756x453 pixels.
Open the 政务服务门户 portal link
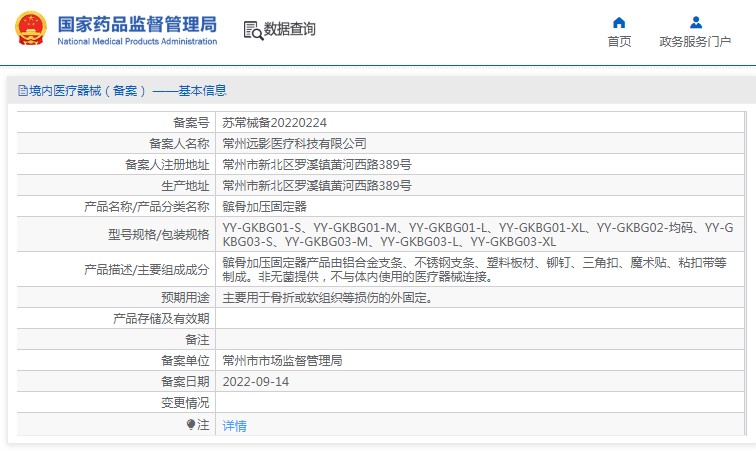(x=695, y=41)
